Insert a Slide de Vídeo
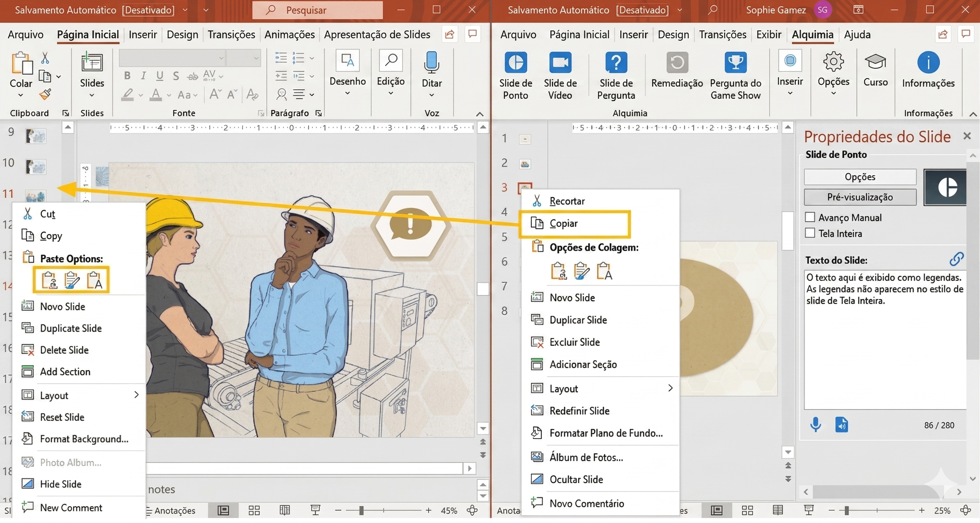The width and height of the screenshot is (980, 523). click(560, 63)
